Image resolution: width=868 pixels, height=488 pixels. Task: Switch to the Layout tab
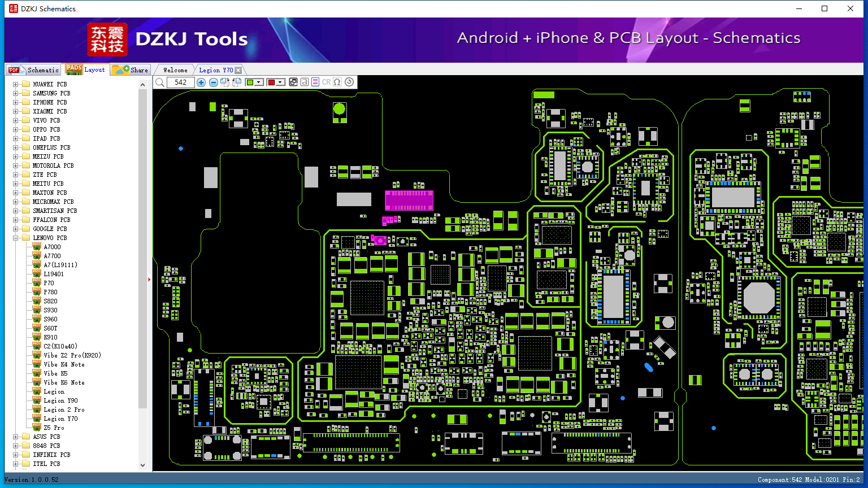pyautogui.click(x=86, y=69)
